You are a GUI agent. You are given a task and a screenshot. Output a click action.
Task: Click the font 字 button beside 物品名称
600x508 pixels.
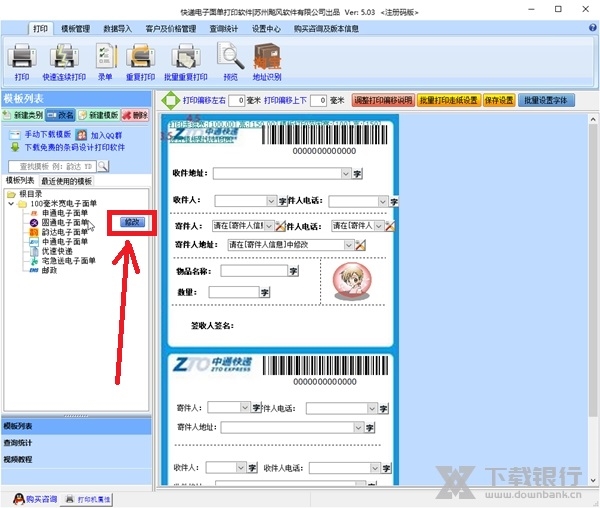pyautogui.click(x=293, y=271)
